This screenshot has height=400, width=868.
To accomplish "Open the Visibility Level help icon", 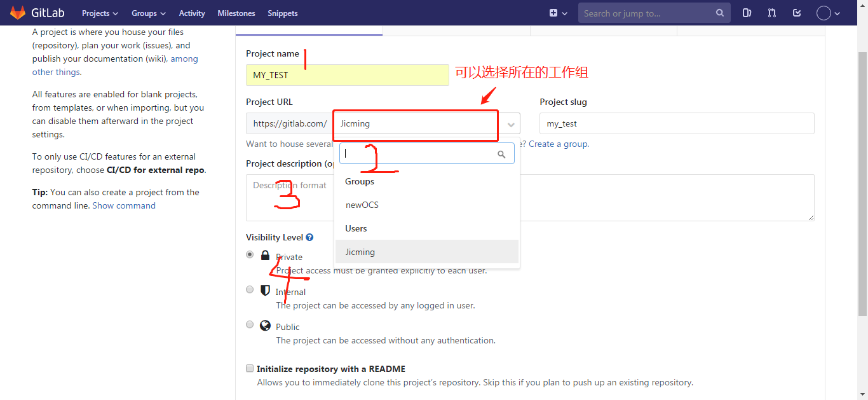I will (309, 237).
